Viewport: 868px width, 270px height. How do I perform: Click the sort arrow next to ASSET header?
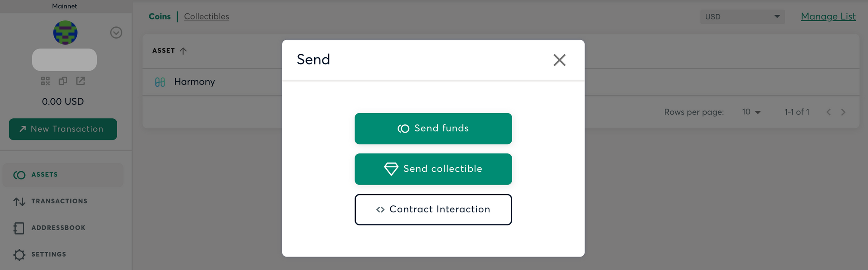pyautogui.click(x=183, y=50)
